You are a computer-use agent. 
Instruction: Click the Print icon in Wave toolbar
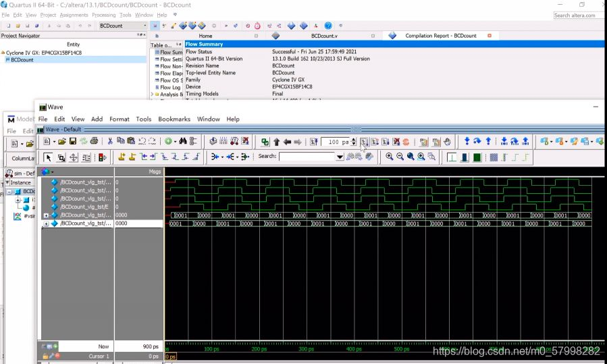94,142
